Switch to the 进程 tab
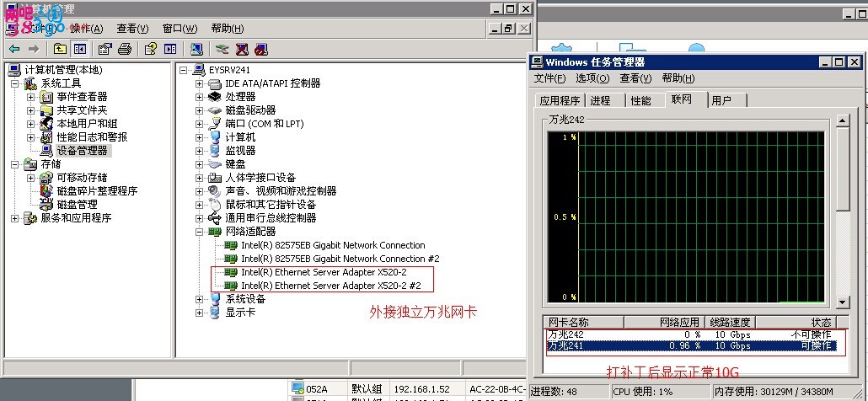 click(x=605, y=100)
